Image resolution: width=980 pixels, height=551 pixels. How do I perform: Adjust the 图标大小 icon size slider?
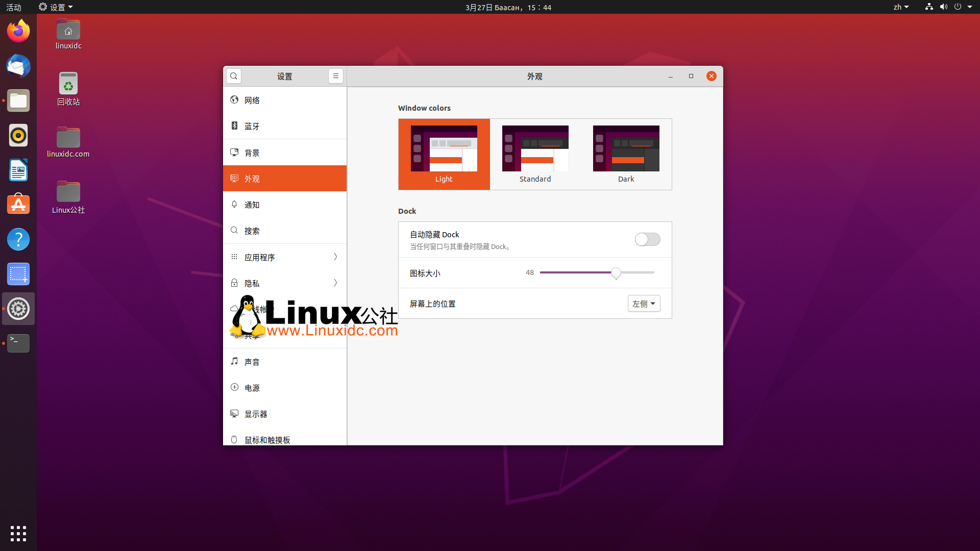[616, 273]
